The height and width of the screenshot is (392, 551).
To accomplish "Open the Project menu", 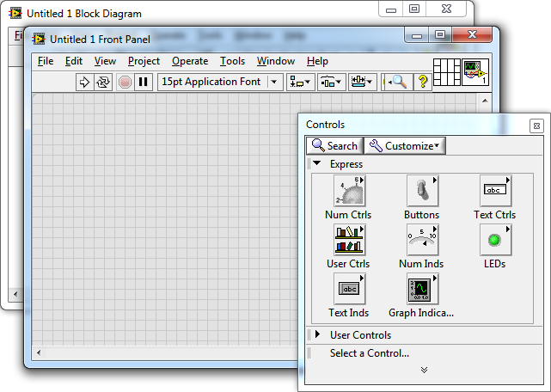I will click(x=144, y=61).
